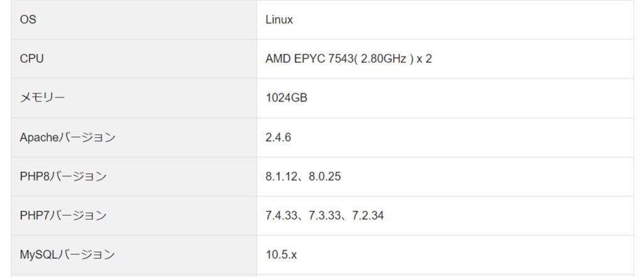Click the x 2 CPU count text
Screen dimensions: 644x277
pos(425,59)
